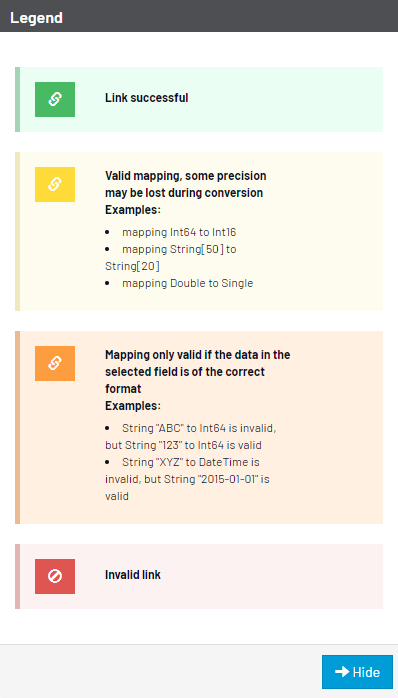Click 'Mapping only valid if the data' heading
This screenshot has width=398, height=698.
tap(198, 355)
